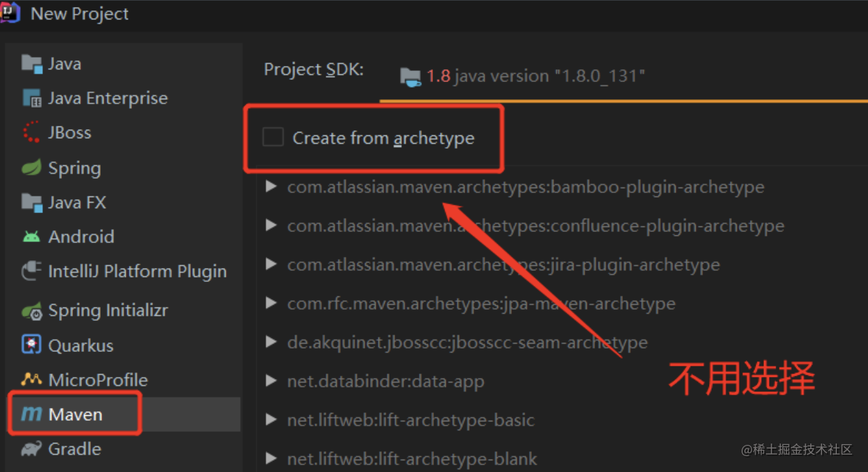The height and width of the screenshot is (472, 868).
Task: Expand confluence-plugin-archetype entry
Action: [x=272, y=226]
